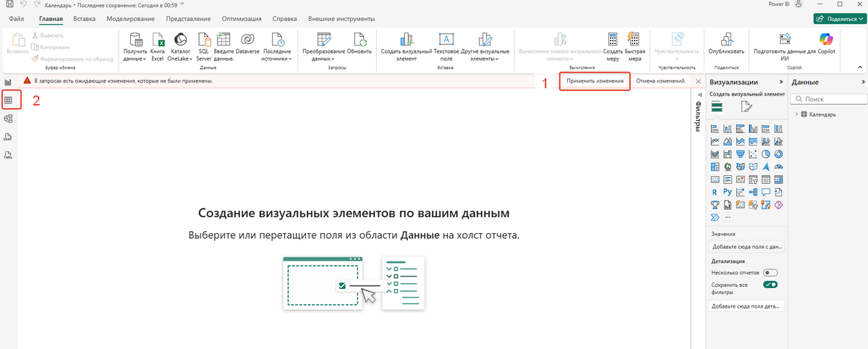Image resolution: width=868 pixels, height=349 pixels.
Task: Open the format visual brush tab
Action: (747, 107)
